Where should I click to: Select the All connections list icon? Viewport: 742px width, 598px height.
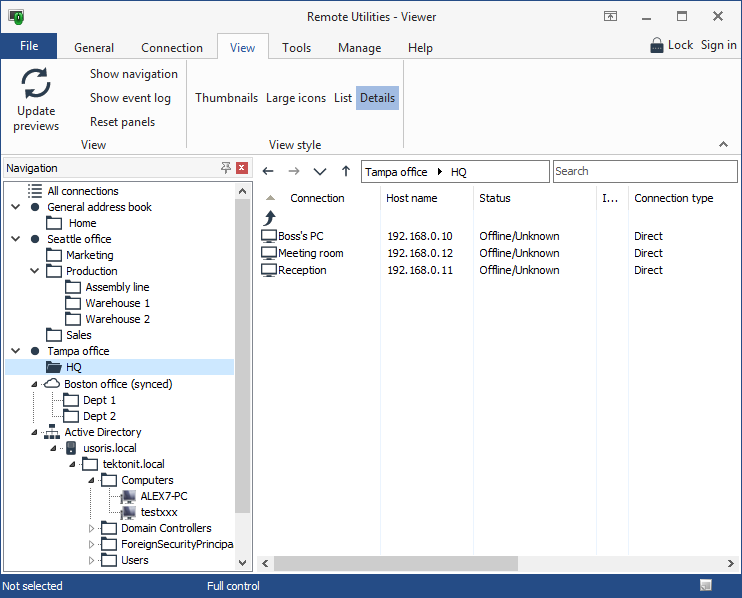(x=35, y=191)
